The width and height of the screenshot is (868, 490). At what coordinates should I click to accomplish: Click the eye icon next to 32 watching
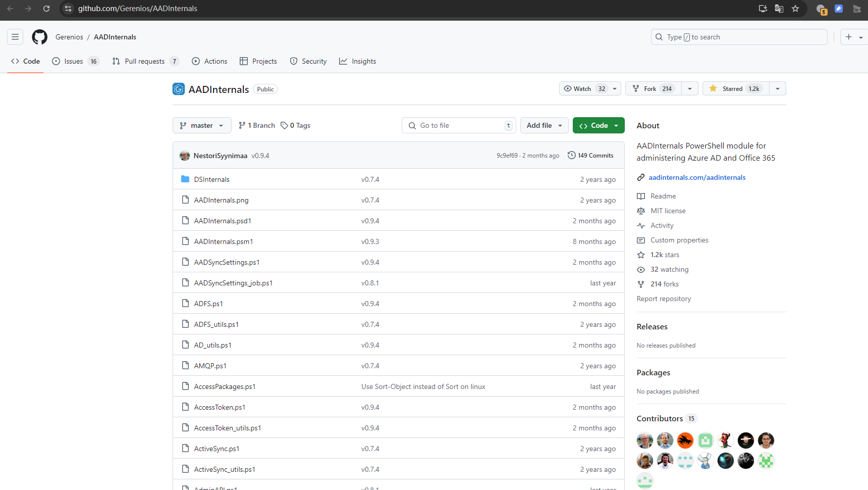(x=641, y=269)
